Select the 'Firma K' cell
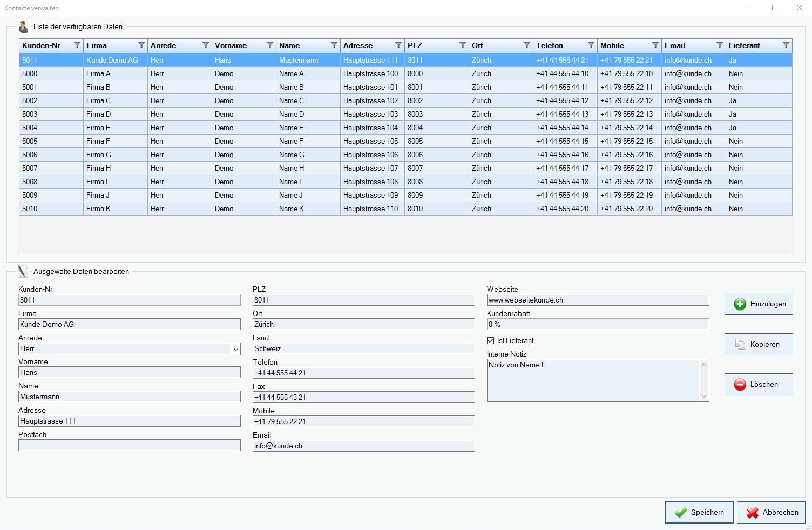 point(115,209)
